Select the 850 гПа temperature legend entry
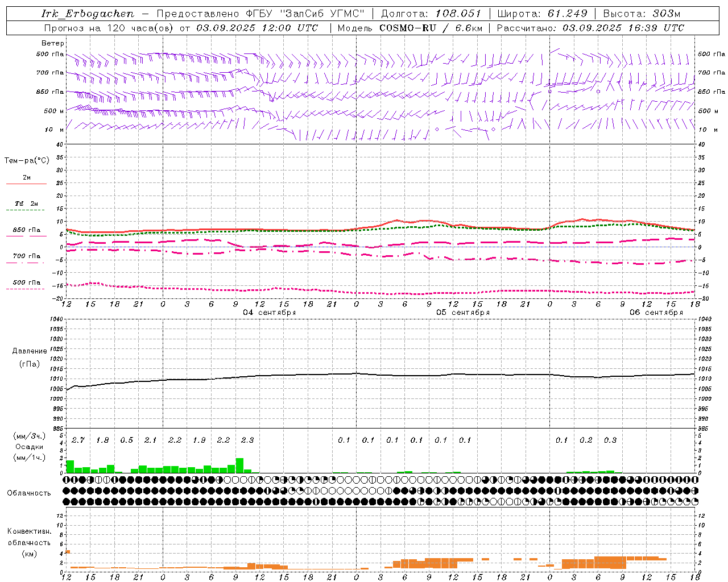 [x=27, y=230]
